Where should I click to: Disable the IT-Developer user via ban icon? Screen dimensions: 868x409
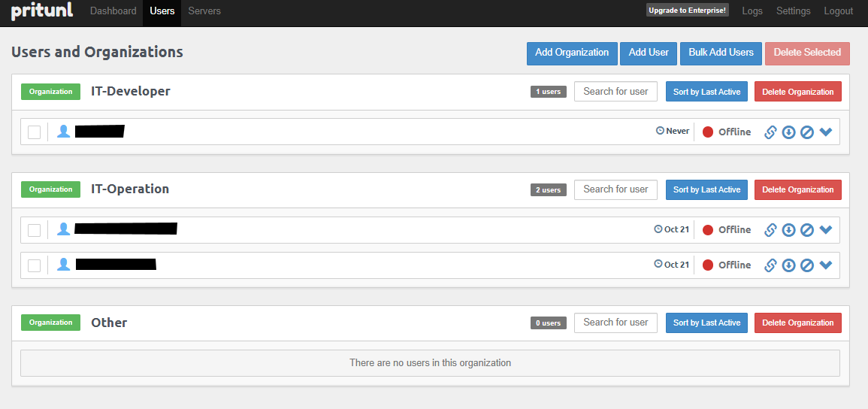[x=807, y=132]
